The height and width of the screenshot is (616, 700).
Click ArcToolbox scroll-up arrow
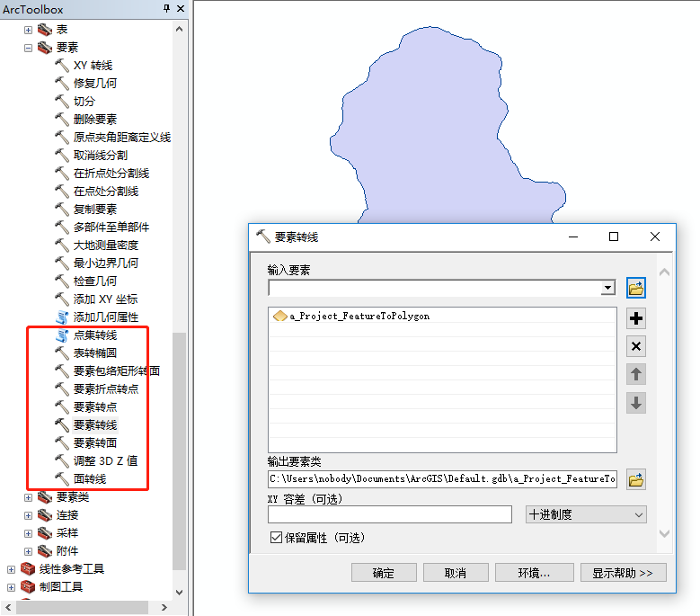coord(179,29)
